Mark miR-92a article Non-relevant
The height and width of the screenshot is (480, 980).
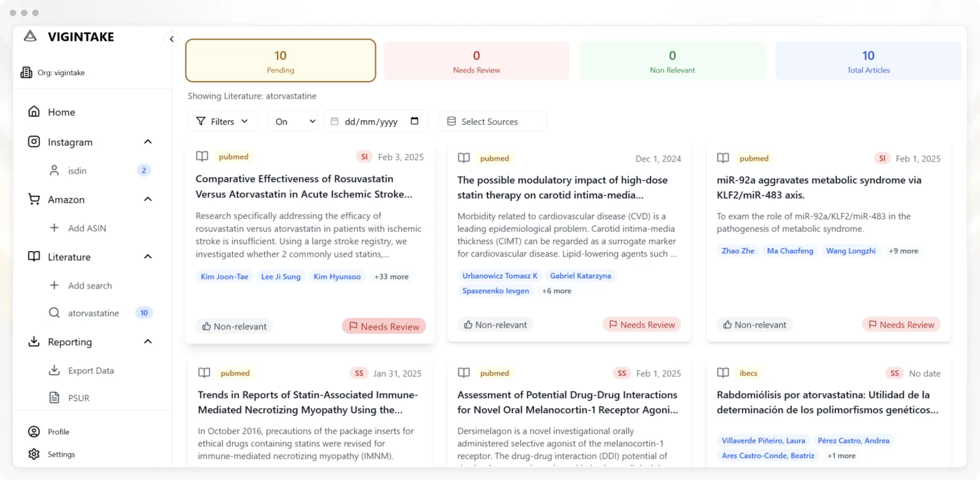(754, 325)
